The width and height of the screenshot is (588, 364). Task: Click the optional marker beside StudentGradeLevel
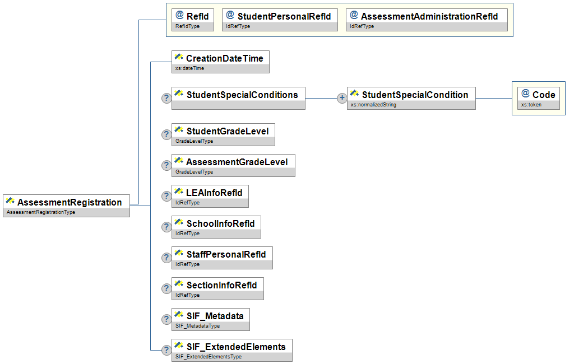166,134
